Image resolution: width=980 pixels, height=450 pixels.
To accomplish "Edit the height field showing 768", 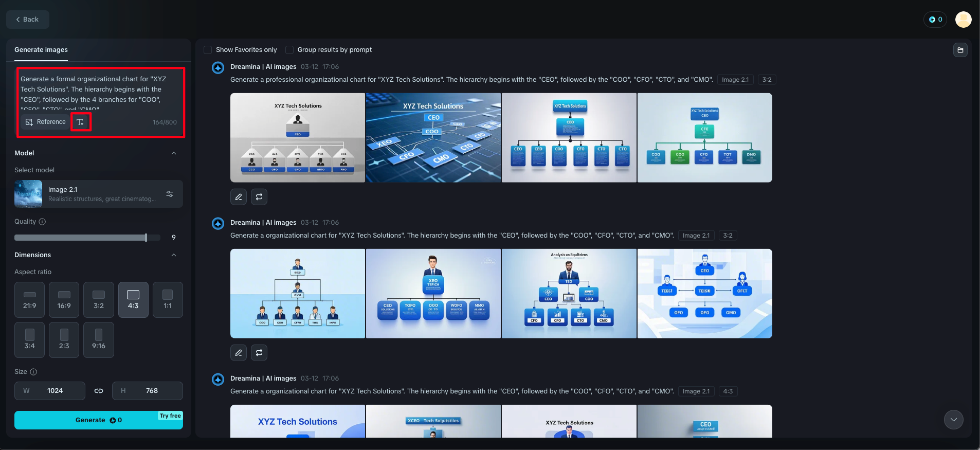I will tap(148, 391).
